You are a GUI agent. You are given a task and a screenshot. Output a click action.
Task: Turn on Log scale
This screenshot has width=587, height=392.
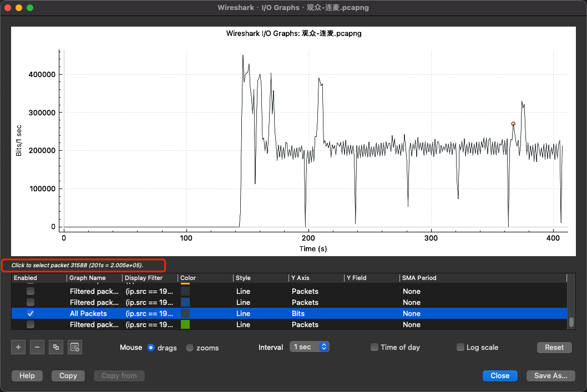click(x=461, y=347)
